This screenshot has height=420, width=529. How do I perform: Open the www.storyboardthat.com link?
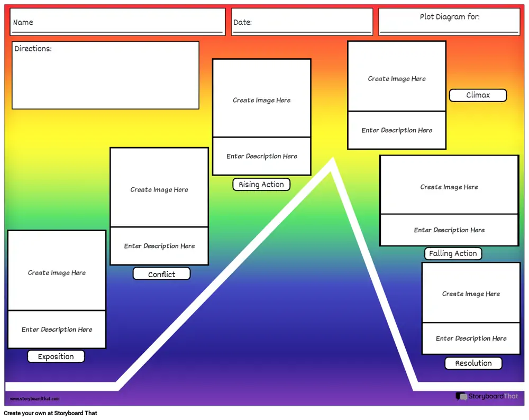(34, 399)
